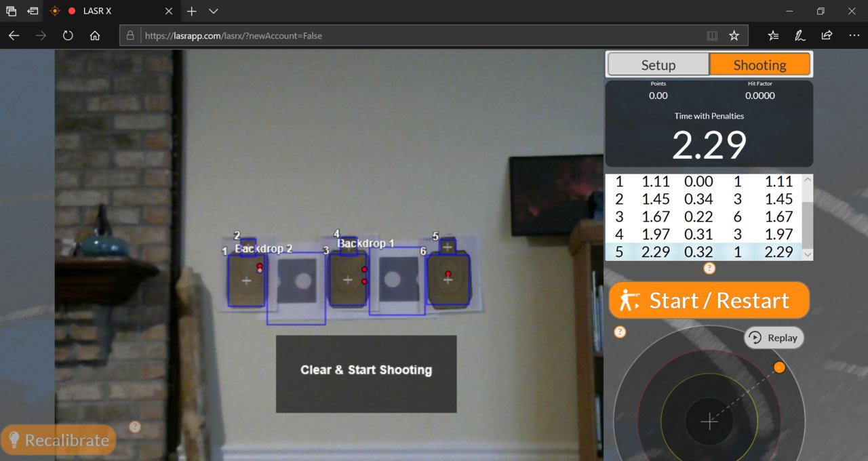This screenshot has width=868, height=461.
Task: Add notes with the pen icon
Action: tap(800, 35)
